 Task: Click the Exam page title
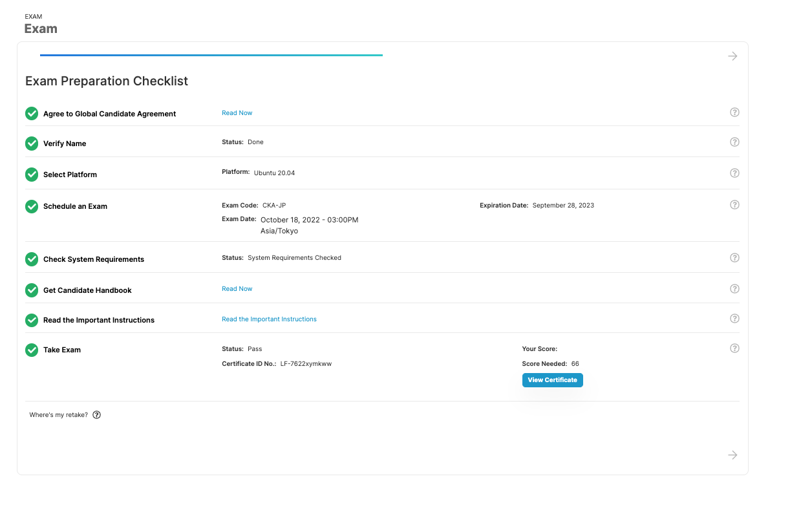[41, 28]
